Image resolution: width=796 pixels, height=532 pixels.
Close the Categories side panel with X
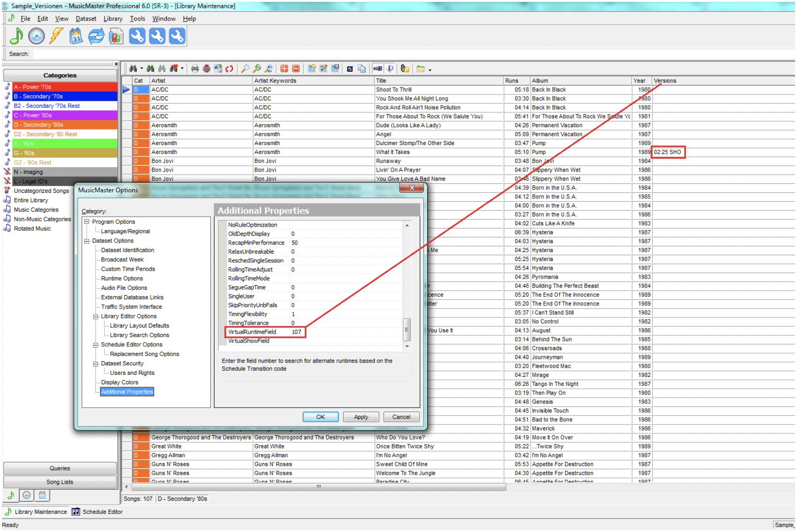click(116, 64)
